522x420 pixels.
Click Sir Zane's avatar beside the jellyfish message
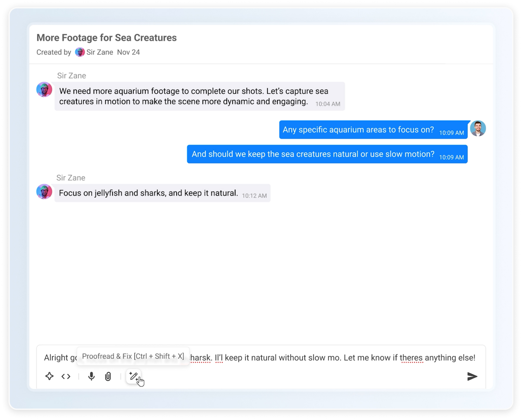click(x=44, y=192)
